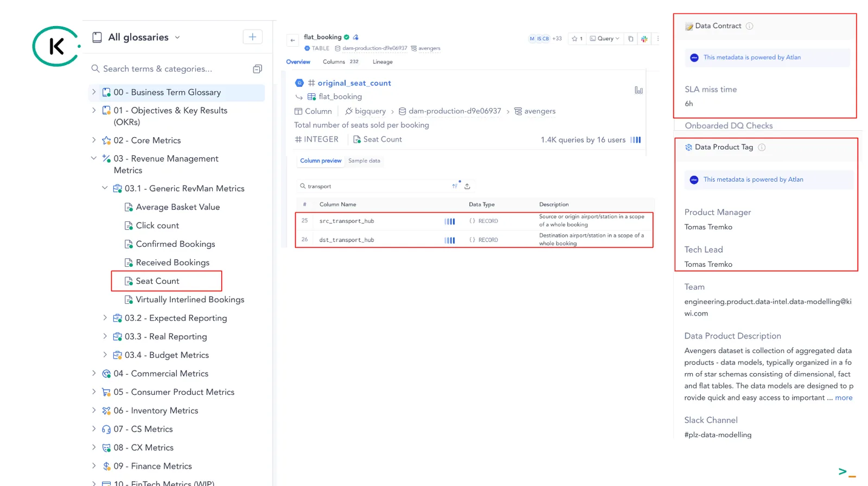This screenshot has height=486, width=868.
Task: Open the original_seat_count column link
Action: coord(354,83)
